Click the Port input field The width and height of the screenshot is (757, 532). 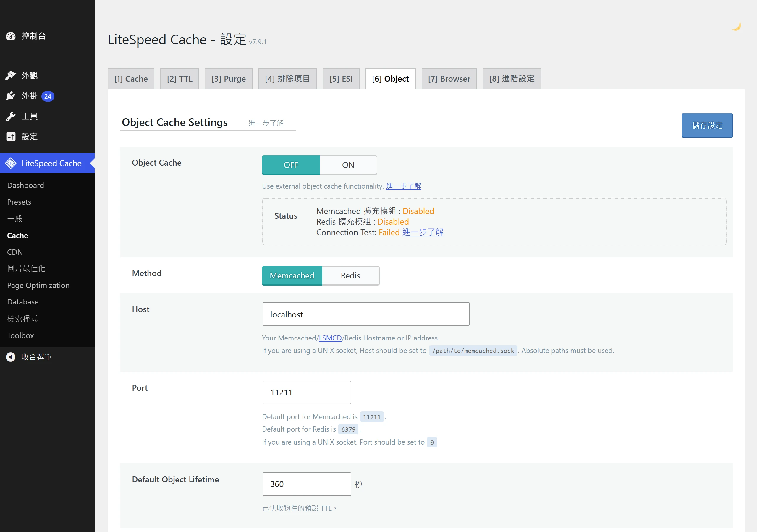tap(307, 392)
